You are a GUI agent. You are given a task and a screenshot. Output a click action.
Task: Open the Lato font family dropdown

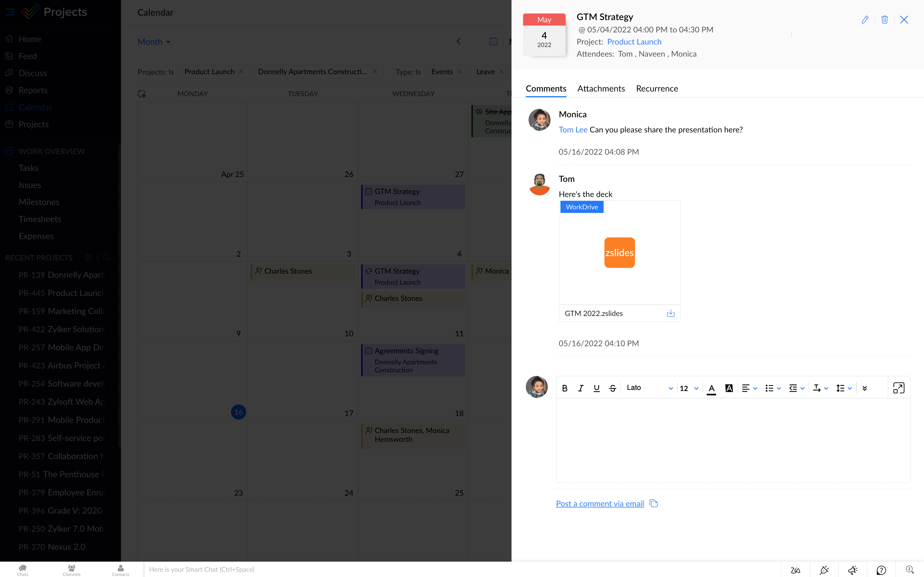(649, 388)
